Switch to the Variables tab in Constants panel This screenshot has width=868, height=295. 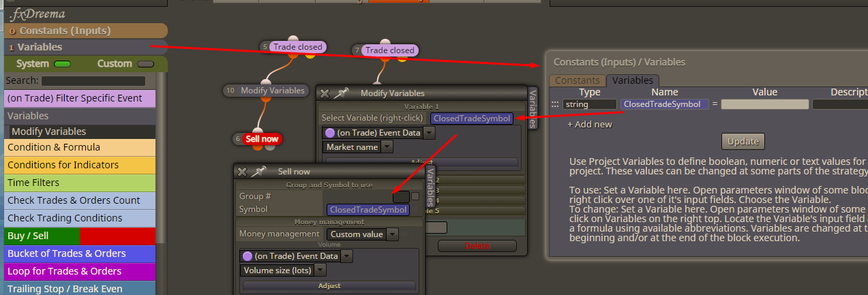pos(632,80)
